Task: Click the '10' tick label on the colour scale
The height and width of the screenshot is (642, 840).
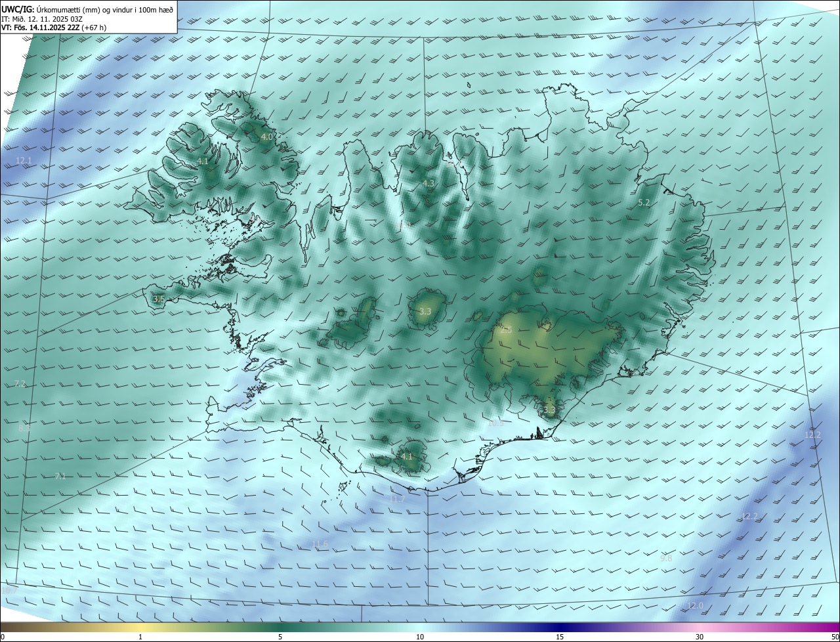Action: point(420,637)
